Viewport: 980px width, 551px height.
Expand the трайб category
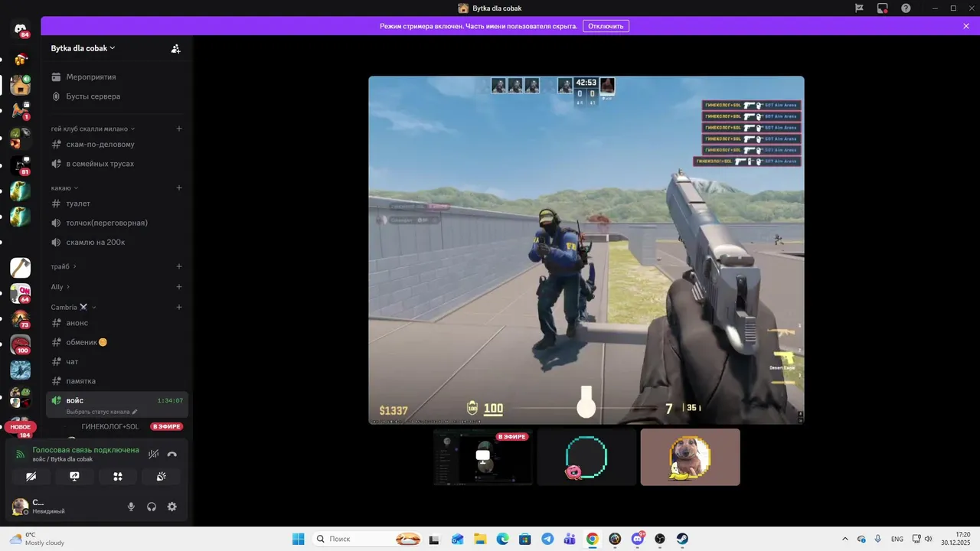pos(64,266)
